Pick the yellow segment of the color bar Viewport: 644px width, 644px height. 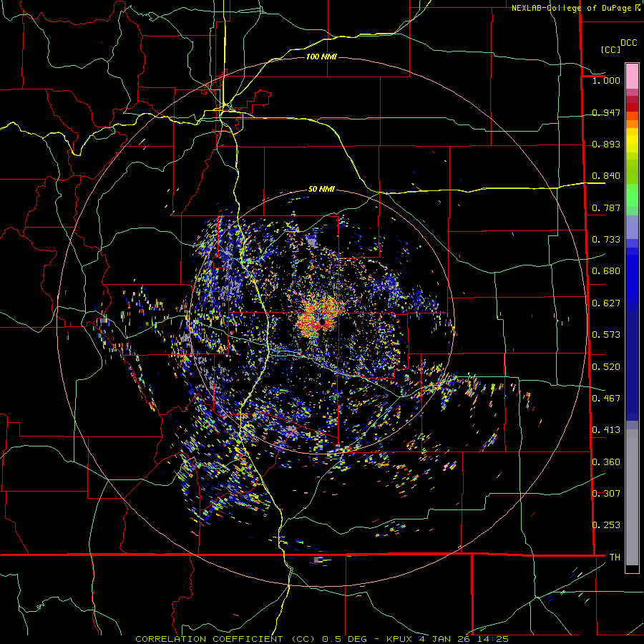pyautogui.click(x=632, y=140)
